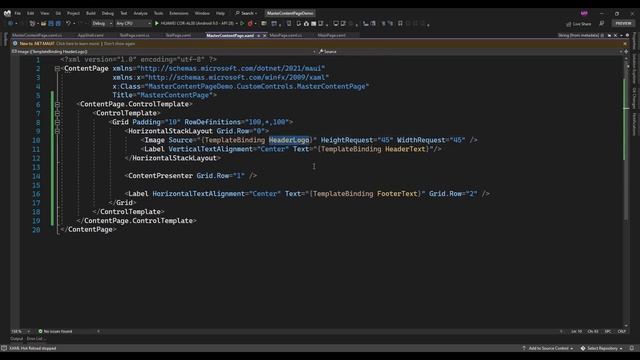Open the Extensions menu

pos(179,13)
